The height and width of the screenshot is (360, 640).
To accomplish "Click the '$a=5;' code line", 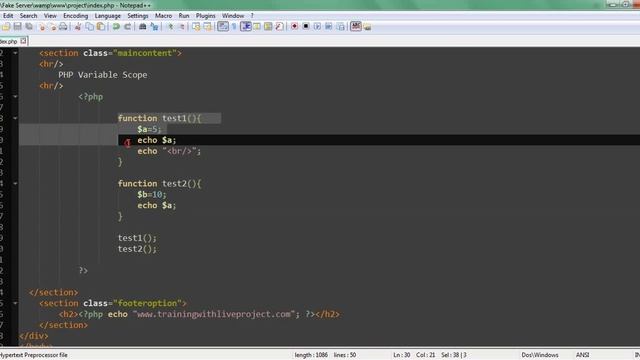I will (149, 129).
